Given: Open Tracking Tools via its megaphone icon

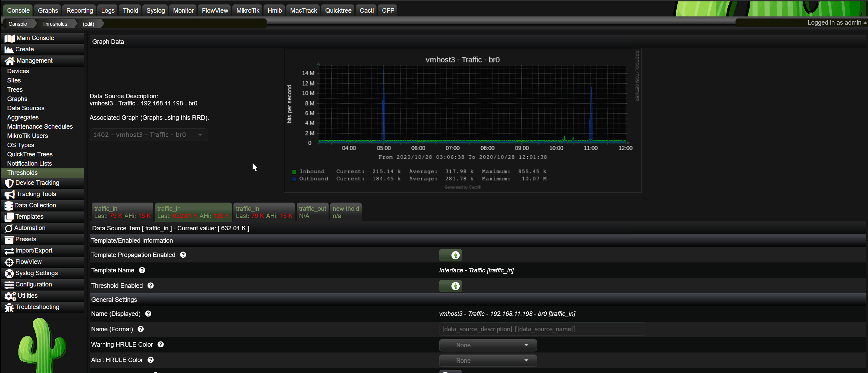Looking at the screenshot, I should (x=10, y=194).
